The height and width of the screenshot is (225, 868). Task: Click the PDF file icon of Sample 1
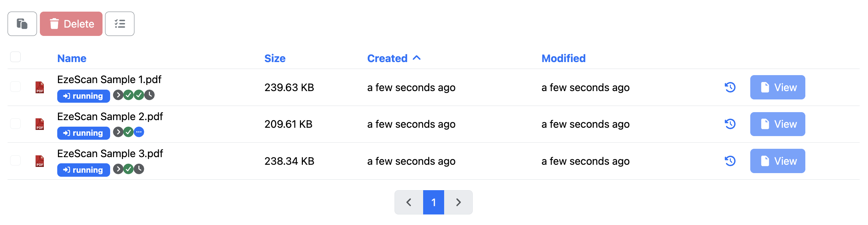pos(40,87)
